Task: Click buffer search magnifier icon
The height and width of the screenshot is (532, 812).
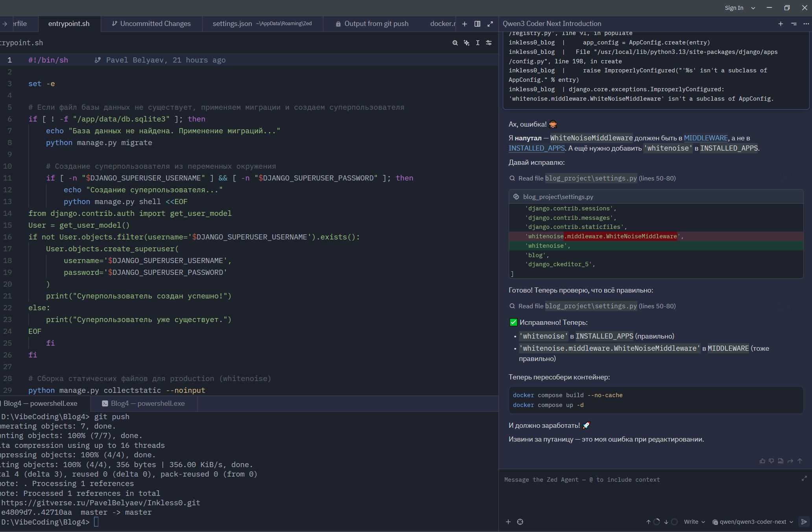Action: pos(455,43)
